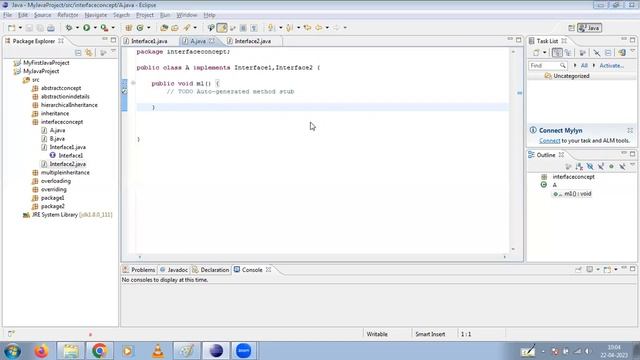This screenshot has height=360, width=640.
Task: Select the hierarchicalInheritance package
Action: coord(69,105)
